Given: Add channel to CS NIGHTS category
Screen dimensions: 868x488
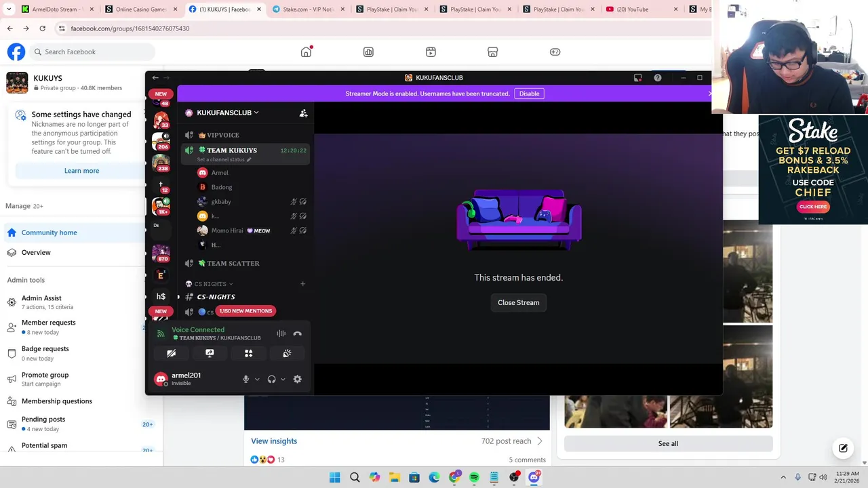Looking at the screenshot, I should pyautogui.click(x=302, y=284).
